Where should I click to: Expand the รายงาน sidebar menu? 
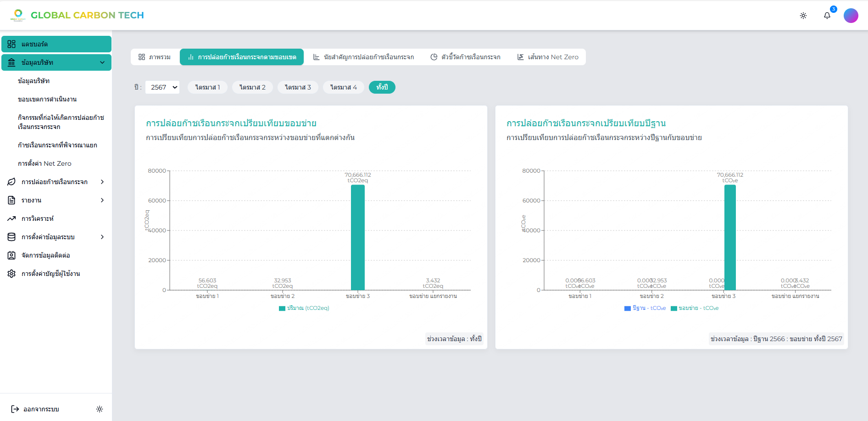pos(102,200)
